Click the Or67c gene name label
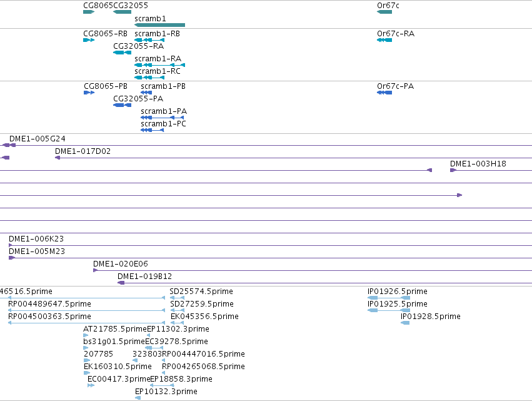532x401 pixels. click(x=388, y=6)
